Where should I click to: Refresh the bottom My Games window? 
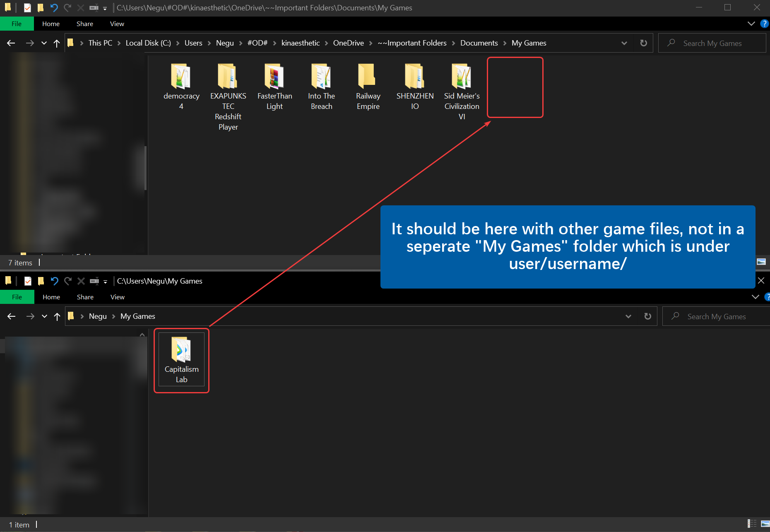point(648,316)
